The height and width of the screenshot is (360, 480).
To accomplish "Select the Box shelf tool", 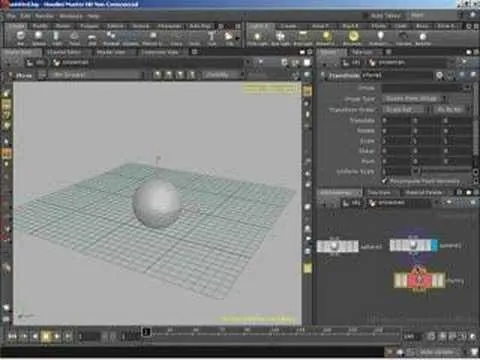I will (20, 37).
